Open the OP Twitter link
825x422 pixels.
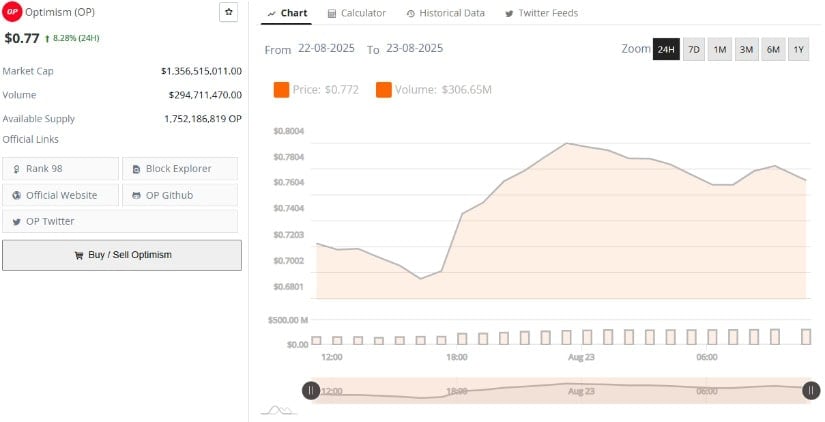click(120, 221)
